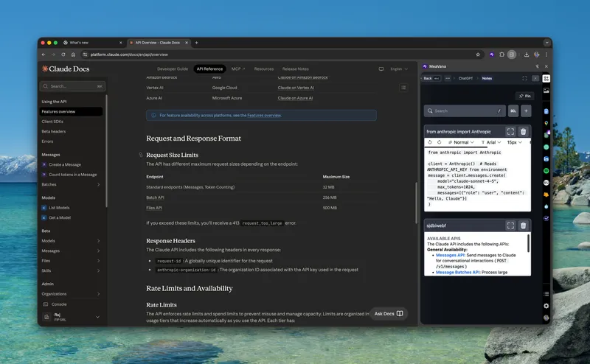Viewport: 590px width, 364px height.
Task: Switch to the "What's new" browser tab
Action: coord(93,43)
